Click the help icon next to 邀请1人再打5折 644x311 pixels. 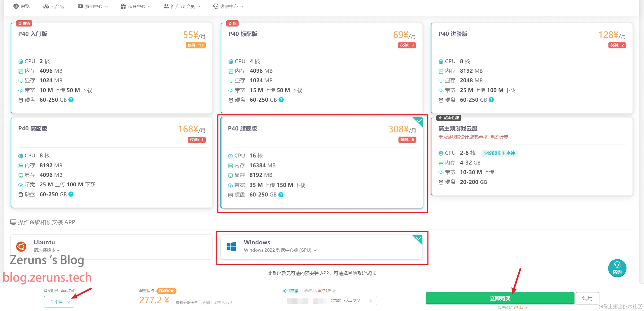coord(334,291)
